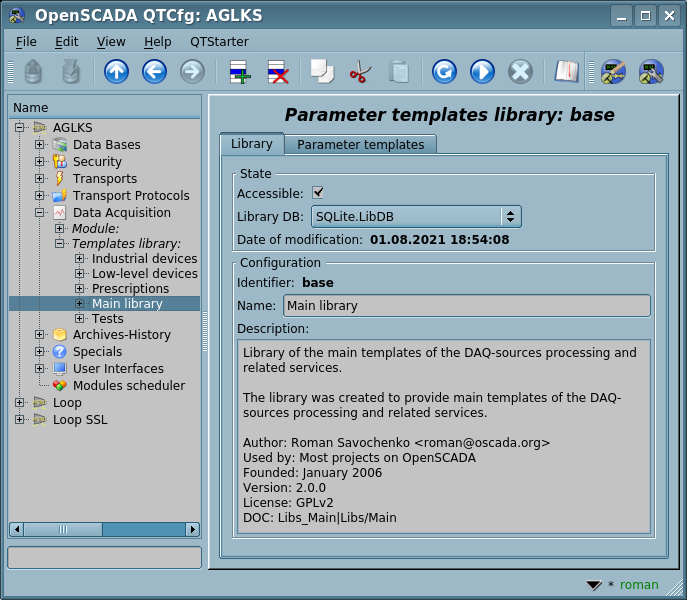Open the manual book icon
Image resolution: width=687 pixels, height=600 pixels.
567,71
